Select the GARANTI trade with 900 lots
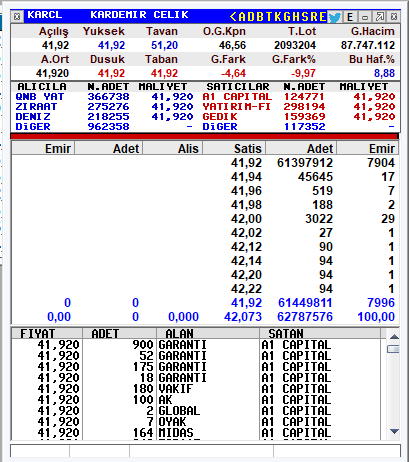The width and height of the screenshot is (409, 462). 196,345
